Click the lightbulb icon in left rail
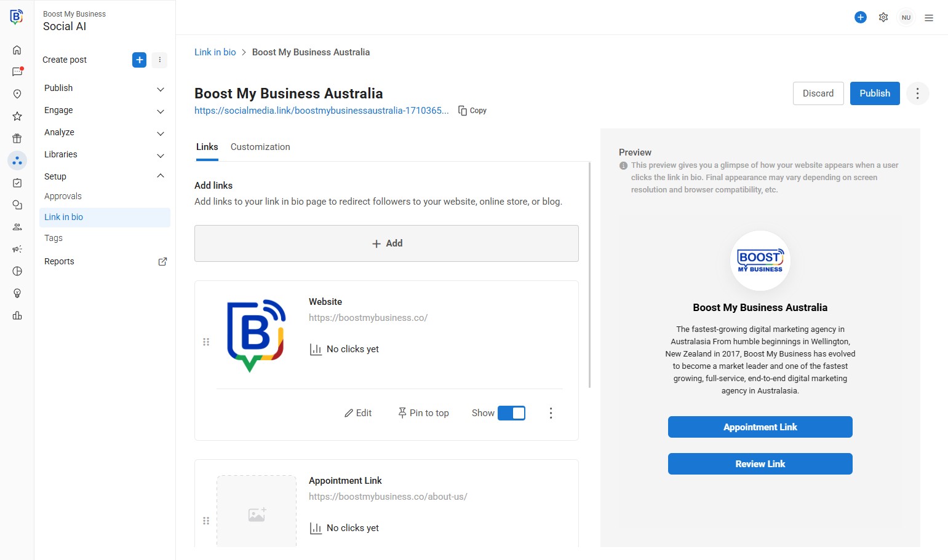The image size is (948, 560). [x=17, y=293]
